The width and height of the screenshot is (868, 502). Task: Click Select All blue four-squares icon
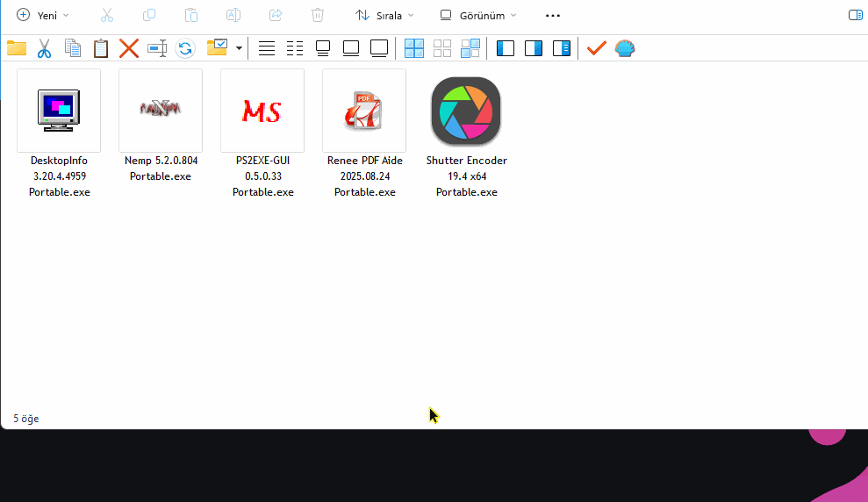click(x=414, y=48)
